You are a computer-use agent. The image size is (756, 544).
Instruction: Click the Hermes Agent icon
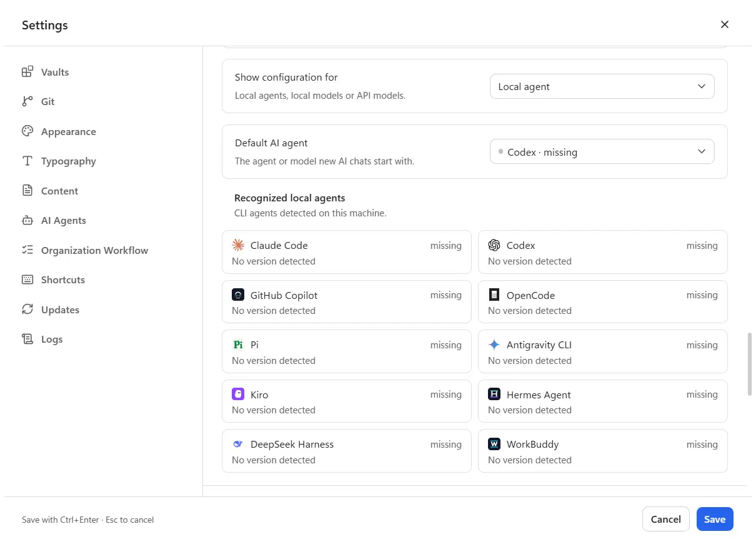[494, 395]
